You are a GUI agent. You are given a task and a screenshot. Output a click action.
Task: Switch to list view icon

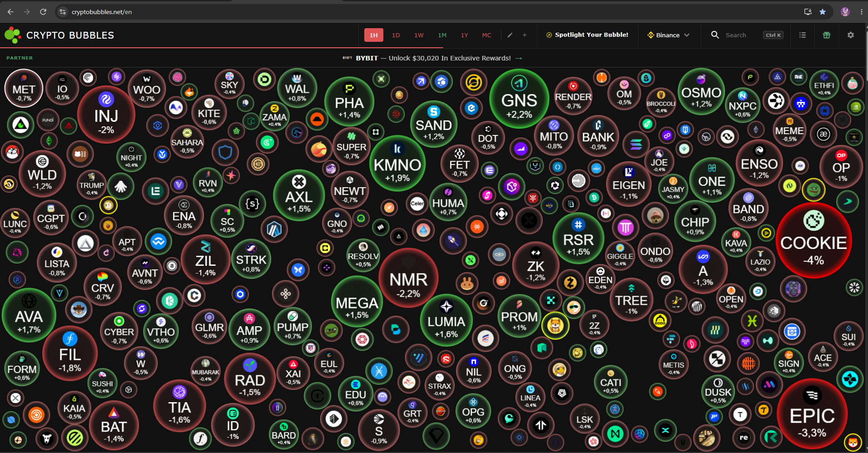tap(803, 35)
